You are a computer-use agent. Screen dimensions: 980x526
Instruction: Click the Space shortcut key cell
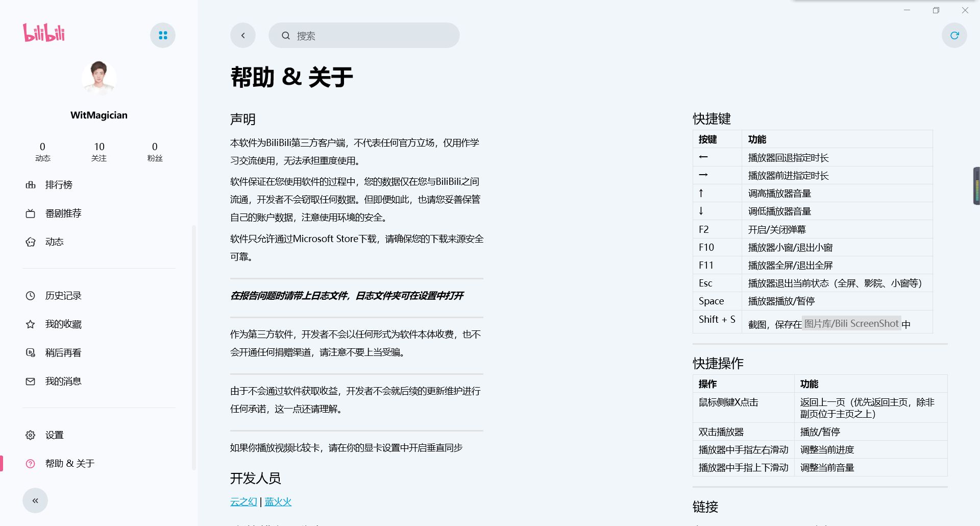(x=717, y=301)
